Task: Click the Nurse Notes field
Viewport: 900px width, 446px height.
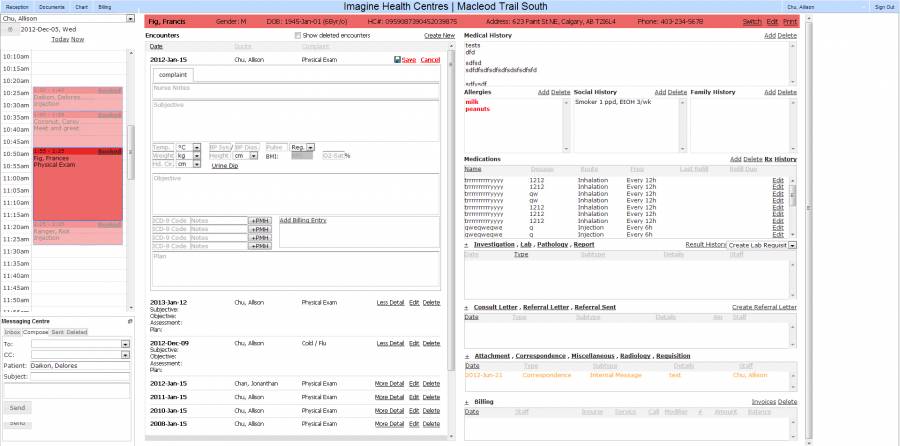Action: (x=296, y=91)
